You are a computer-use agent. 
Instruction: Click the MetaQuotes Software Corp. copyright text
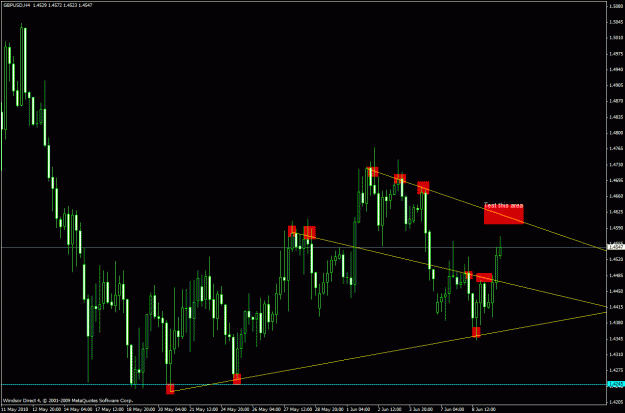tap(68, 400)
